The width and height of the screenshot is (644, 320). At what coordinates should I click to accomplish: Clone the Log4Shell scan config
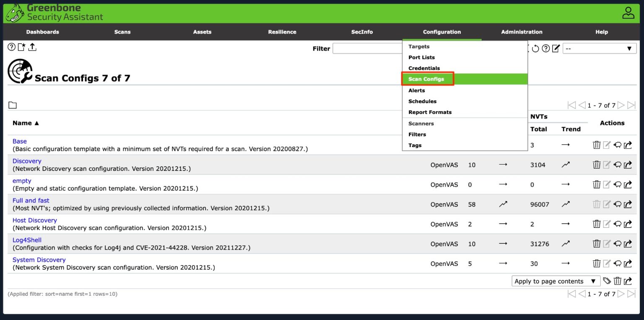point(618,244)
